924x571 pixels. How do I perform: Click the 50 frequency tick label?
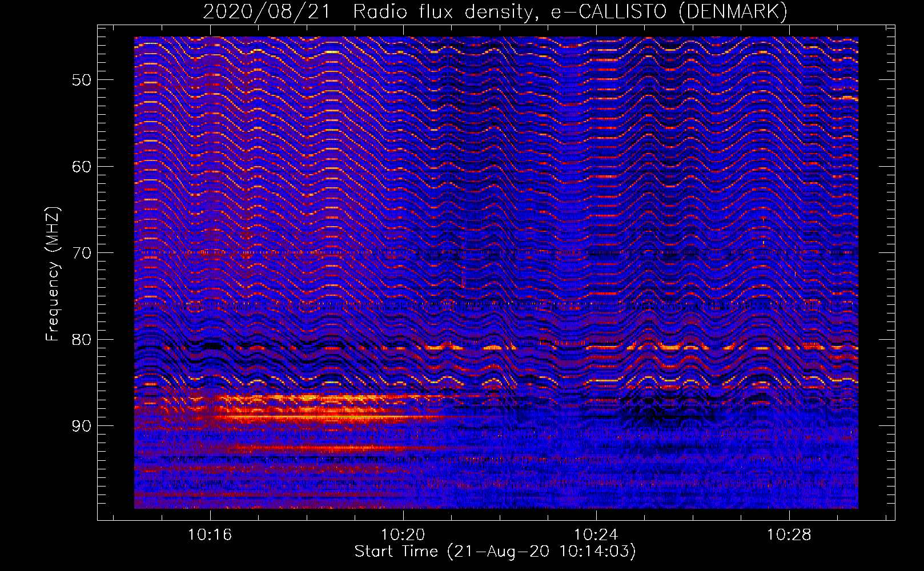coord(82,80)
